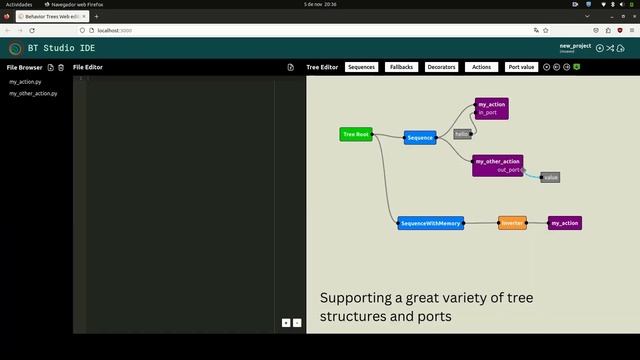Open Firefox extensions puzzle icon
This screenshot has height=360, width=640.
pos(608,31)
